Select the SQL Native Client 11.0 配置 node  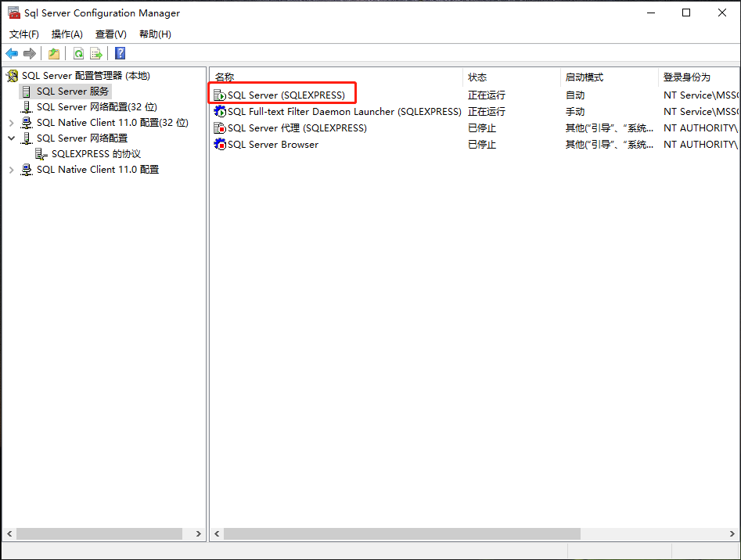(x=98, y=170)
